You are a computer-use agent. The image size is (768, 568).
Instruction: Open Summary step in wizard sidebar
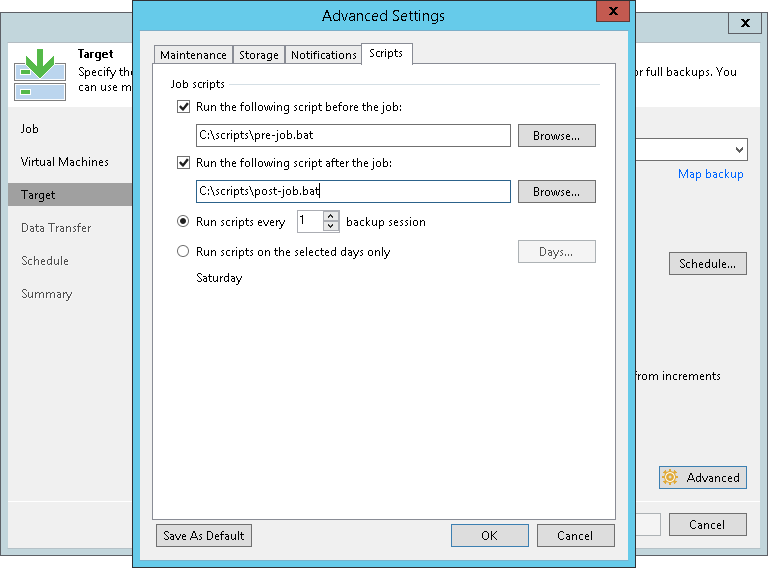(47, 294)
